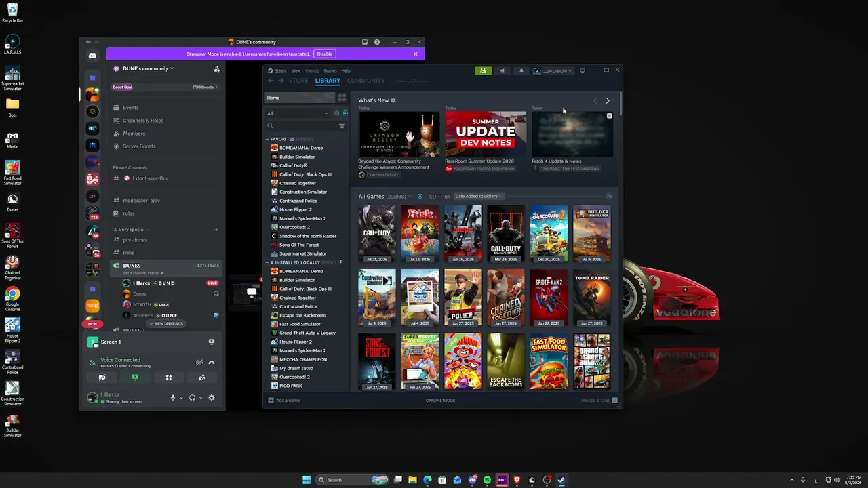The width and height of the screenshot is (868, 488).
Task: Open Discord Boost Goal progress bar
Action: pos(165,87)
